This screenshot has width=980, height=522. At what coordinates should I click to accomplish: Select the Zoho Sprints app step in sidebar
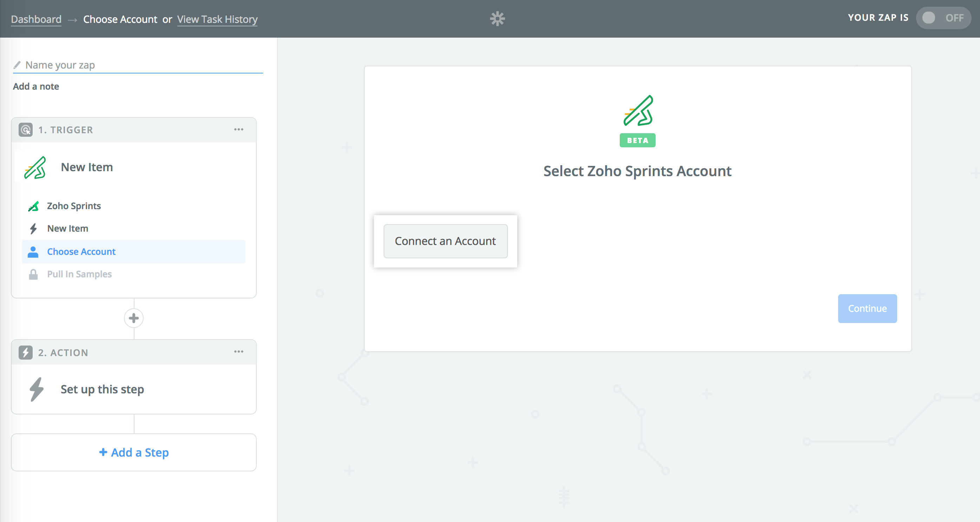pos(74,206)
